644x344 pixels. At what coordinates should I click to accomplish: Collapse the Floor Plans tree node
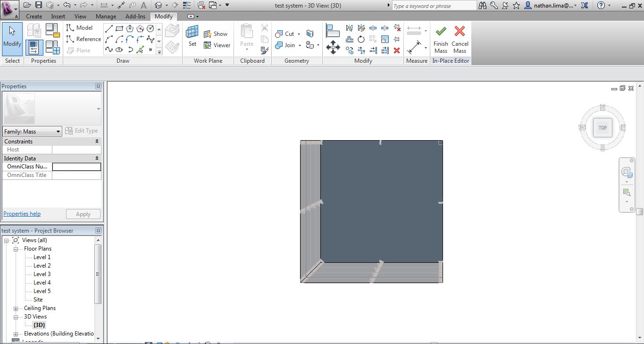point(16,249)
